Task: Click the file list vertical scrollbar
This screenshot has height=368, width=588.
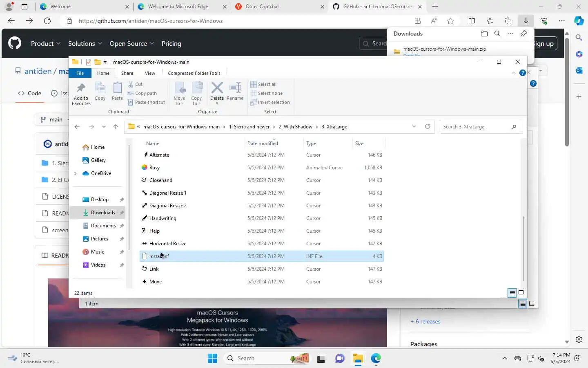Action: coord(524,249)
